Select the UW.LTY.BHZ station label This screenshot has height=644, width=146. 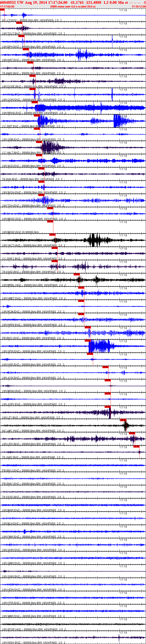coord(33,418)
